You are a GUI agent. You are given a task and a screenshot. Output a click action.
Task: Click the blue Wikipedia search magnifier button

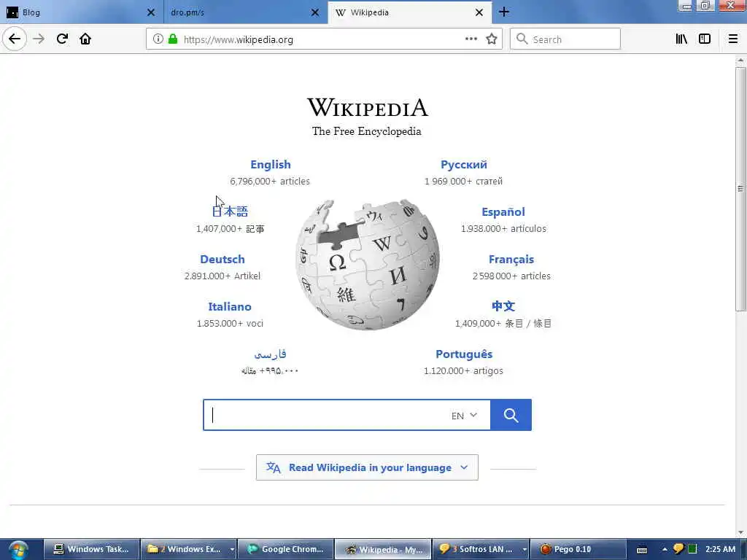click(x=511, y=415)
